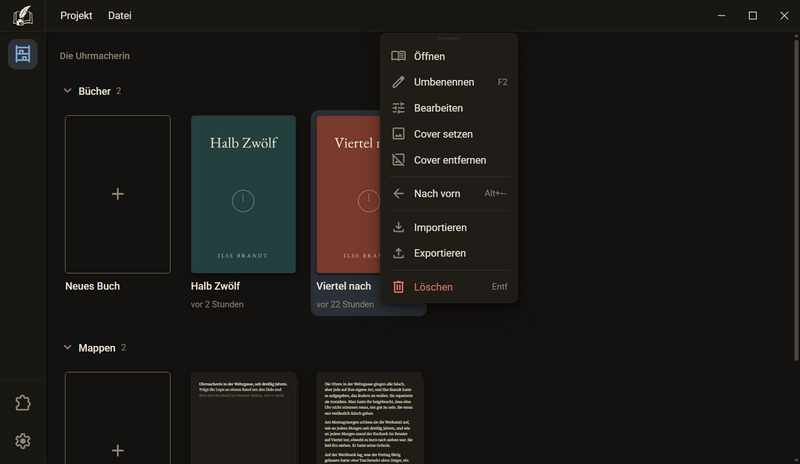Click the crossed image icon for Cover entfernen
Image resolution: width=800 pixels, height=464 pixels.
[398, 160]
